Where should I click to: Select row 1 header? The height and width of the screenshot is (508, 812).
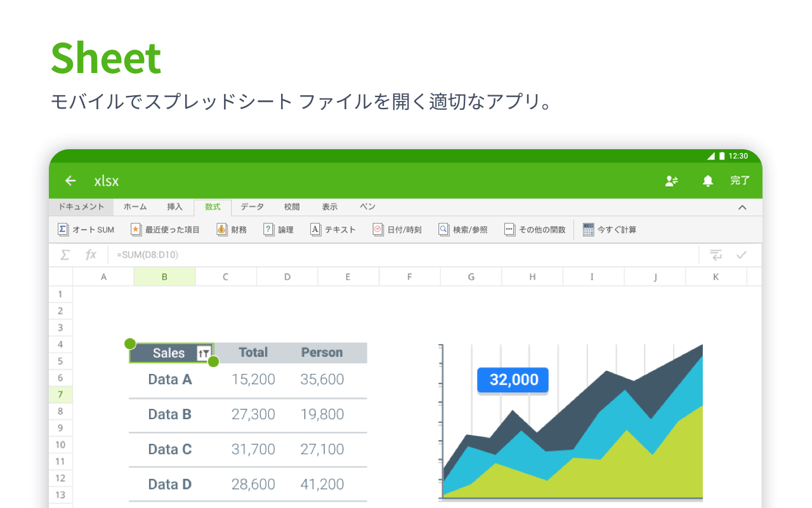pyautogui.click(x=61, y=294)
